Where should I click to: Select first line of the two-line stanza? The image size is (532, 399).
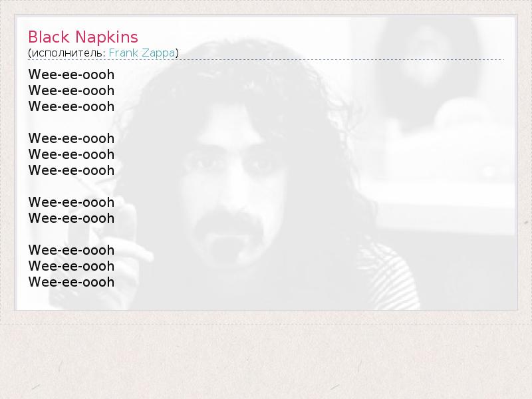[x=71, y=202]
